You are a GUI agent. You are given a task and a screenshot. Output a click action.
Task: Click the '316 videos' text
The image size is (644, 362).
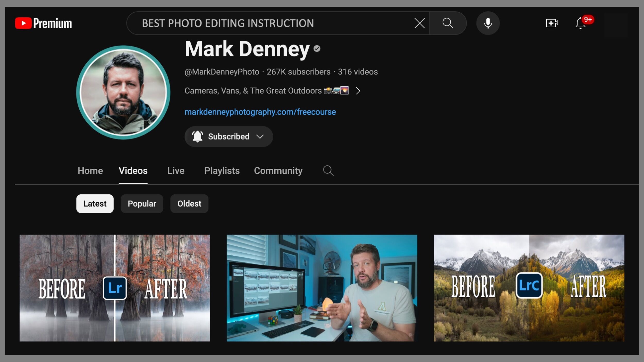tap(358, 72)
